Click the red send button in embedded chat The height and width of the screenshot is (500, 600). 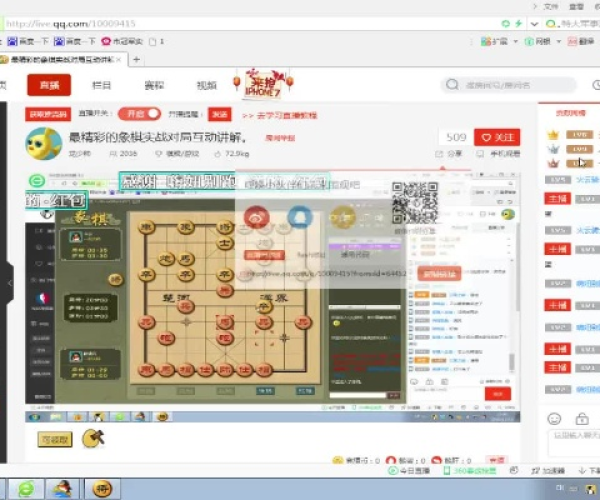498,394
